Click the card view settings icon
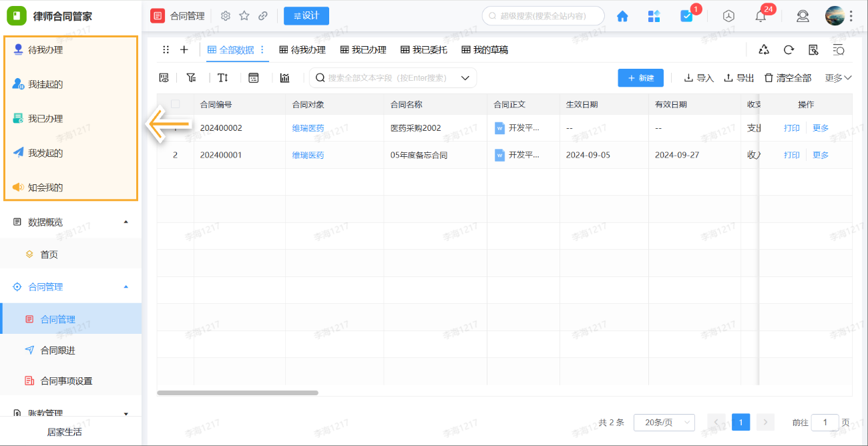 (254, 77)
